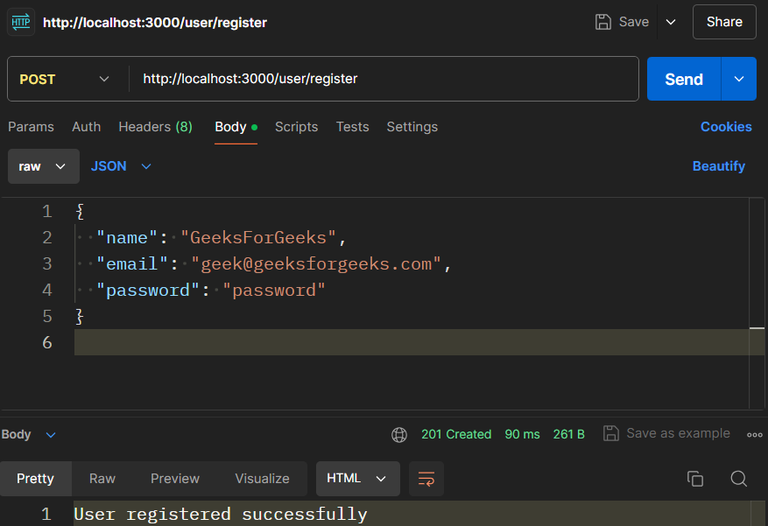768x526 pixels.
Task: Click the Save floppy disk icon
Action: 603,22
